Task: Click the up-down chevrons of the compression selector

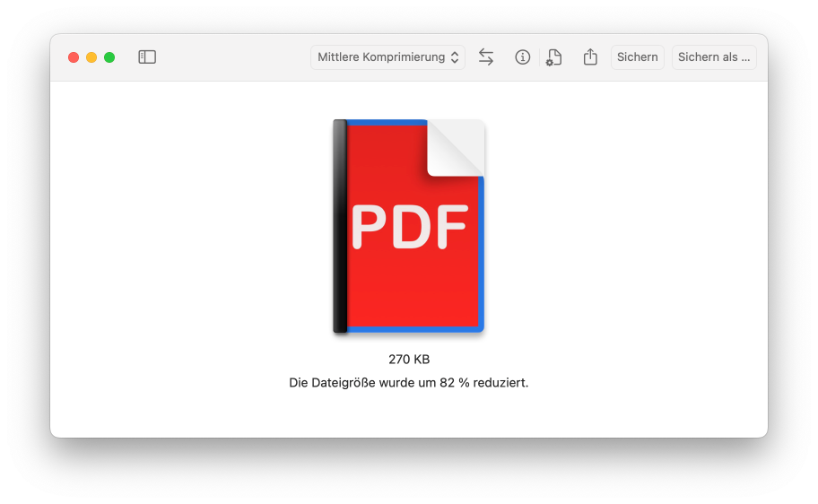Action: [455, 57]
